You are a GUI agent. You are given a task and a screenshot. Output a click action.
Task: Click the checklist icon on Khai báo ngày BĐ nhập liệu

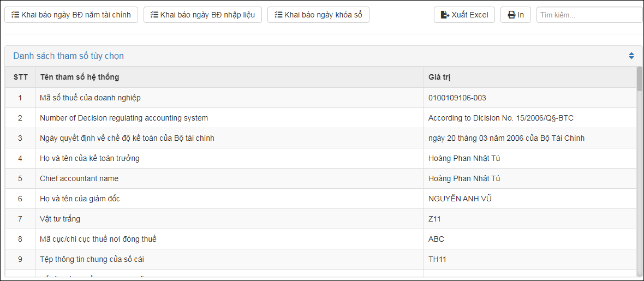tap(154, 15)
